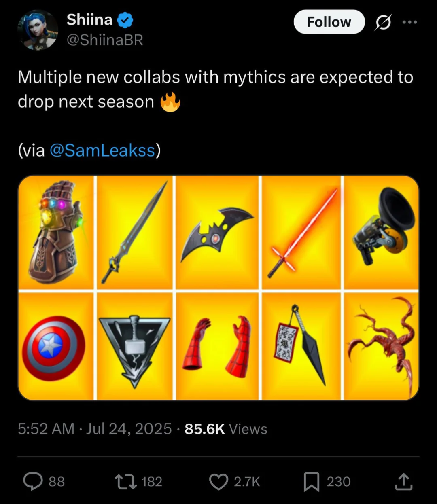Open the Captain America shield image
The image size is (437, 504).
pos(56,346)
